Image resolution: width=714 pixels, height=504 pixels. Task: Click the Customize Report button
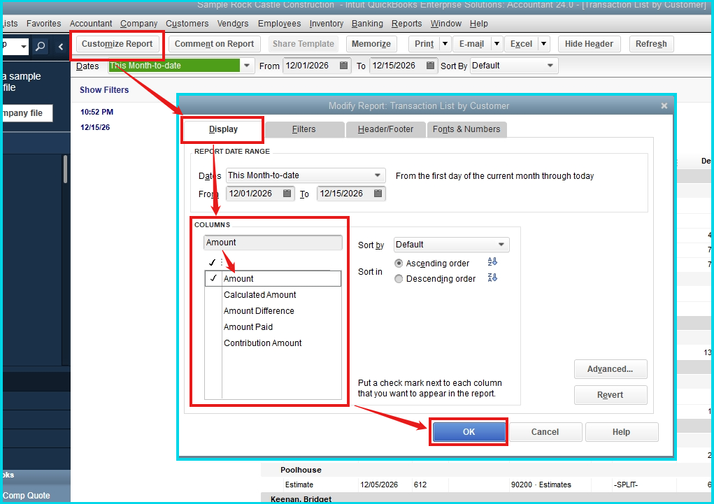pos(117,44)
